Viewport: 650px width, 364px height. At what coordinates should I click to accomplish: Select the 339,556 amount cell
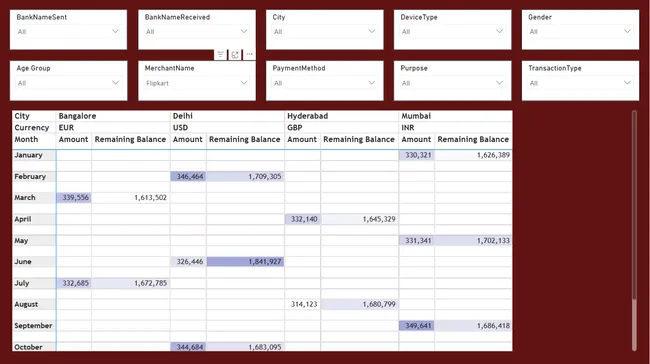tap(74, 198)
